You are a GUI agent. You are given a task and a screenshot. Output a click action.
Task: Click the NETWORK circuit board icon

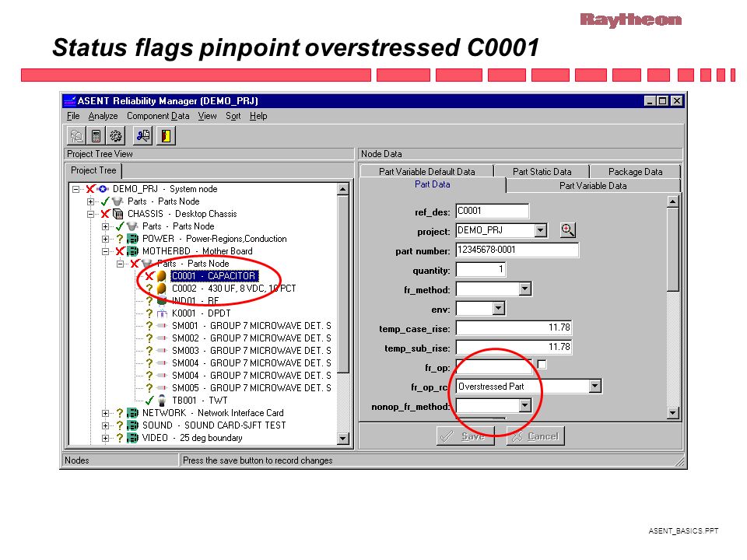click(132, 413)
